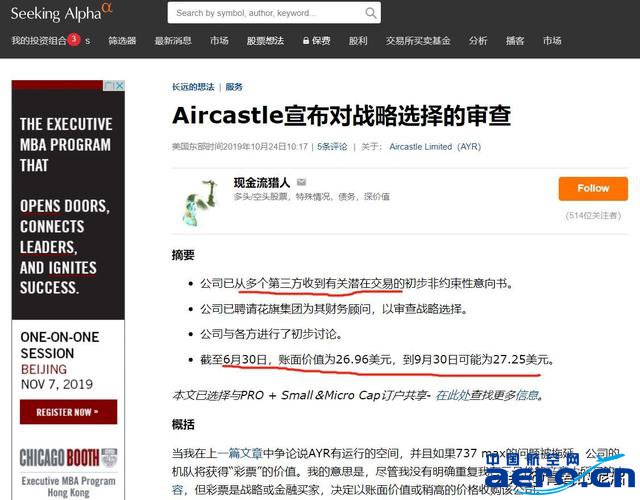Click the (514位关注者) follower count

coord(593,216)
